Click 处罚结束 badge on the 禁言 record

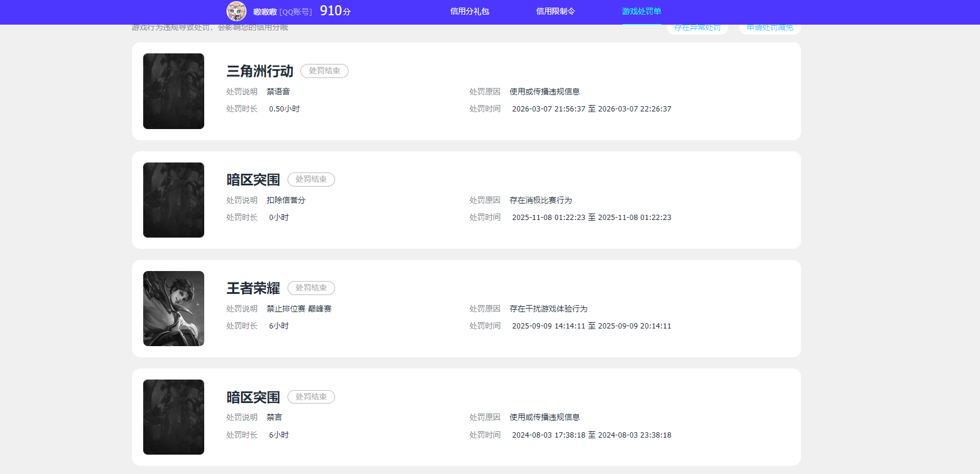[311, 397]
